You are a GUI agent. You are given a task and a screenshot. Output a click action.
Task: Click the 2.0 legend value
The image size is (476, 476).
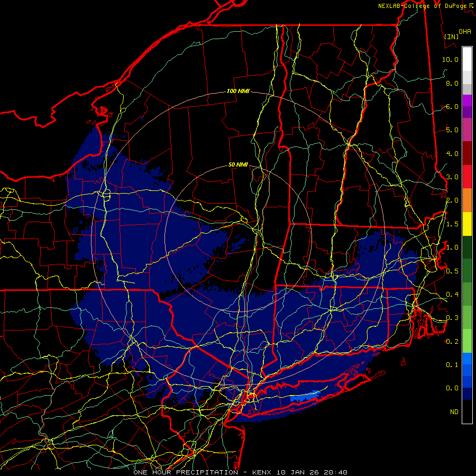tap(452, 200)
